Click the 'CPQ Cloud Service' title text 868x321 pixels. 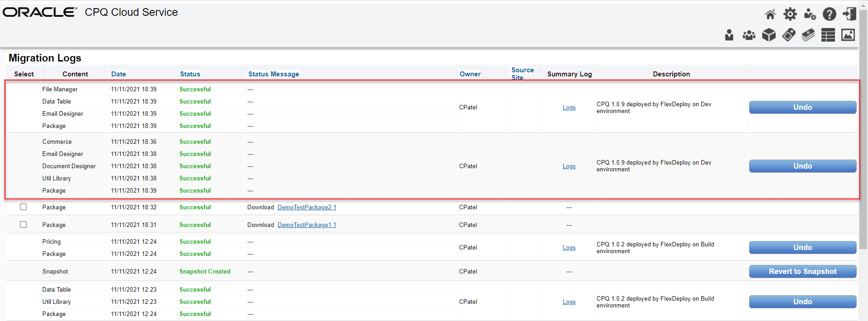[132, 12]
